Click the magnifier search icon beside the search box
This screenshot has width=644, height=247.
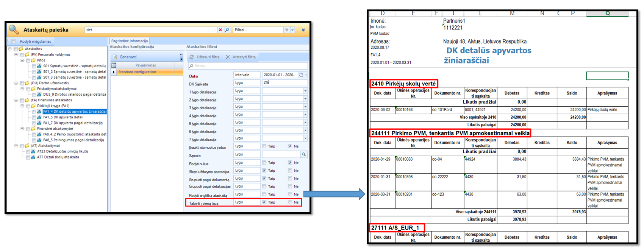tap(227, 30)
